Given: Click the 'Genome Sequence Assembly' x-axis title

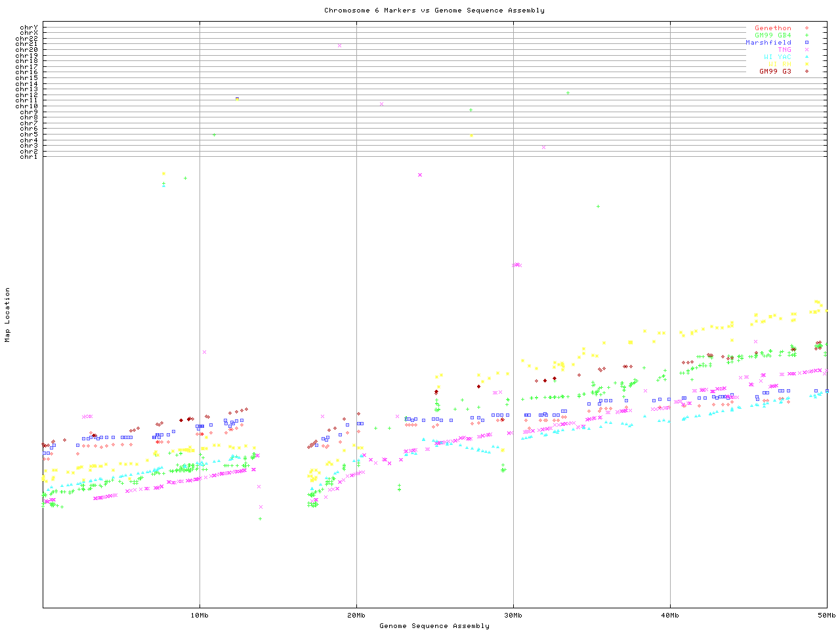Looking at the screenshot, I should pyautogui.click(x=434, y=625).
